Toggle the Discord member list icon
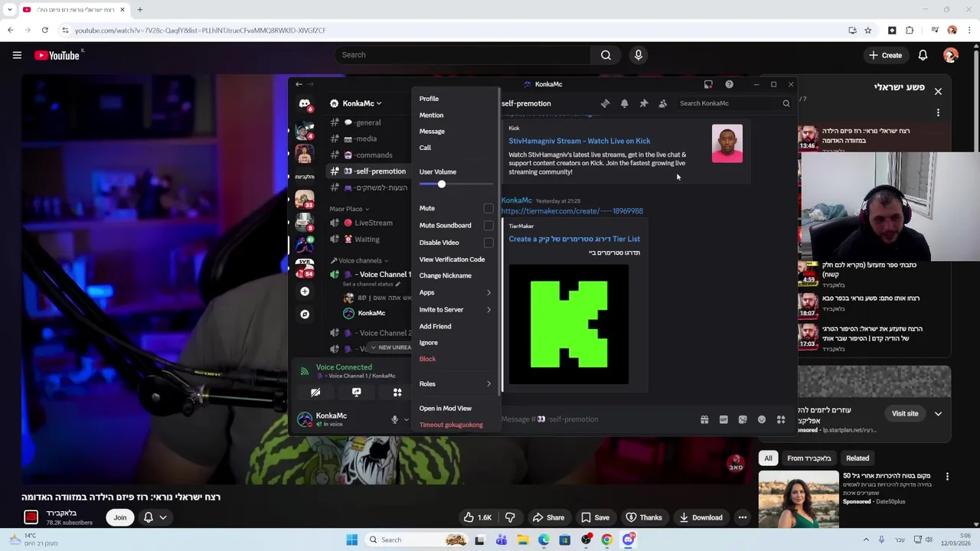The image size is (980, 551). click(x=662, y=103)
